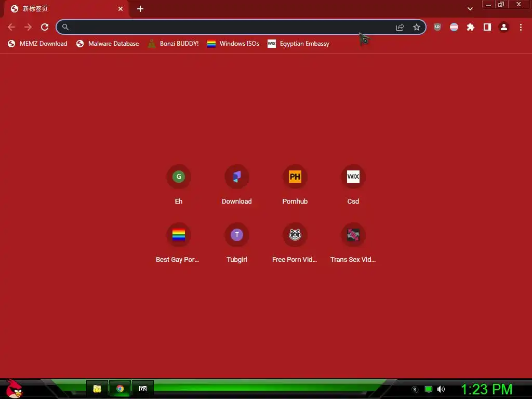Screen dimensions: 532x399
Task: Click the green monitor tray icon
Action: [429, 390]
